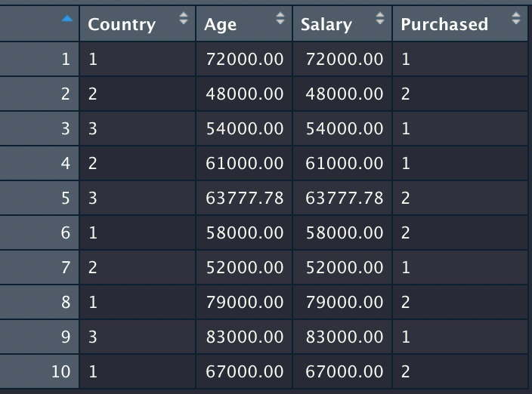The image size is (532, 394).
Task: Sort by the Purchased column arrows
Action: pos(516,18)
